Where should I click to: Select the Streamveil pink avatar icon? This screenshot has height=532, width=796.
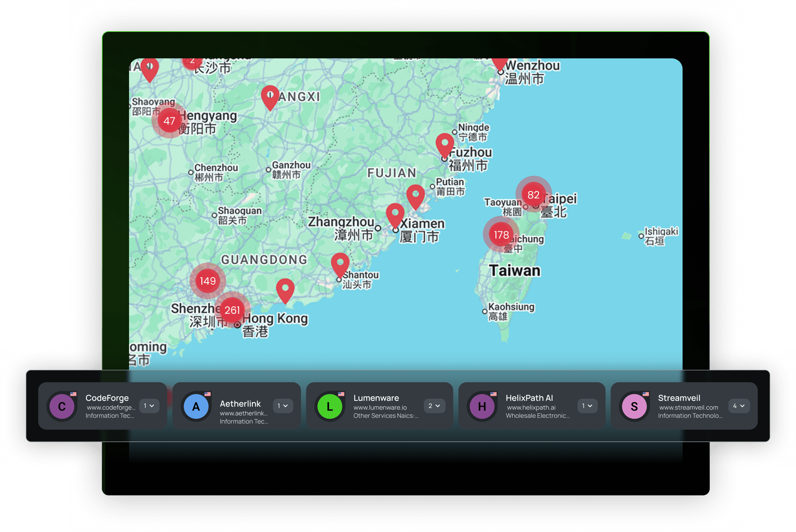pos(634,406)
